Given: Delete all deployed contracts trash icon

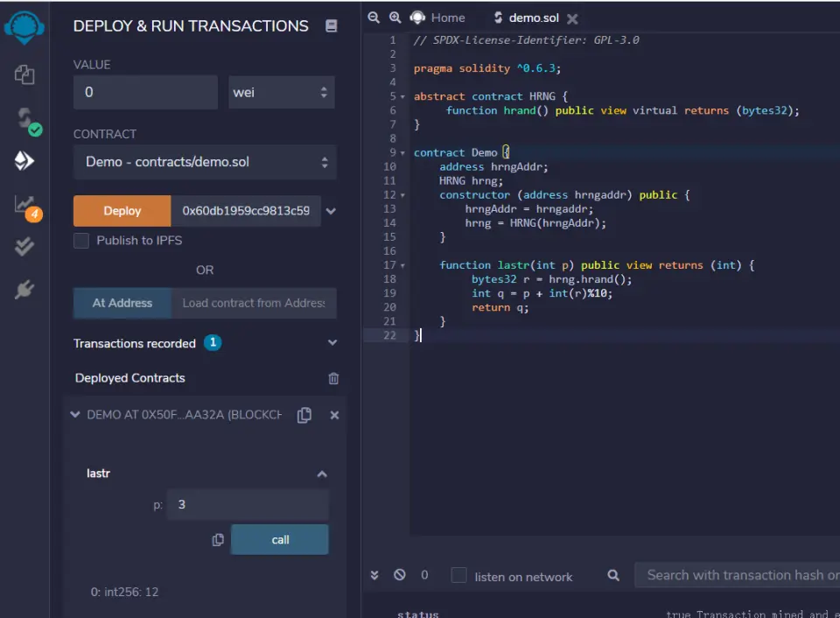Looking at the screenshot, I should [x=333, y=378].
